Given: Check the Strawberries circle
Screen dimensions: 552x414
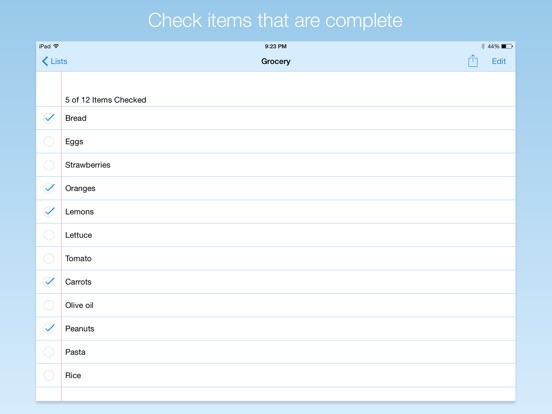Looking at the screenshot, I should click(x=49, y=165).
